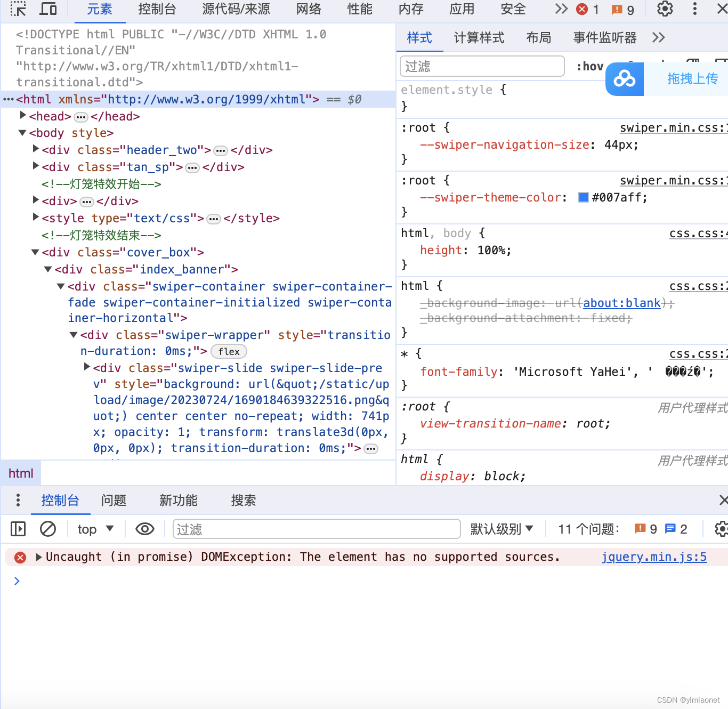Screen dimensions: 728x709
Task: Expand the head element in the DOM tree
Action: tap(22, 115)
